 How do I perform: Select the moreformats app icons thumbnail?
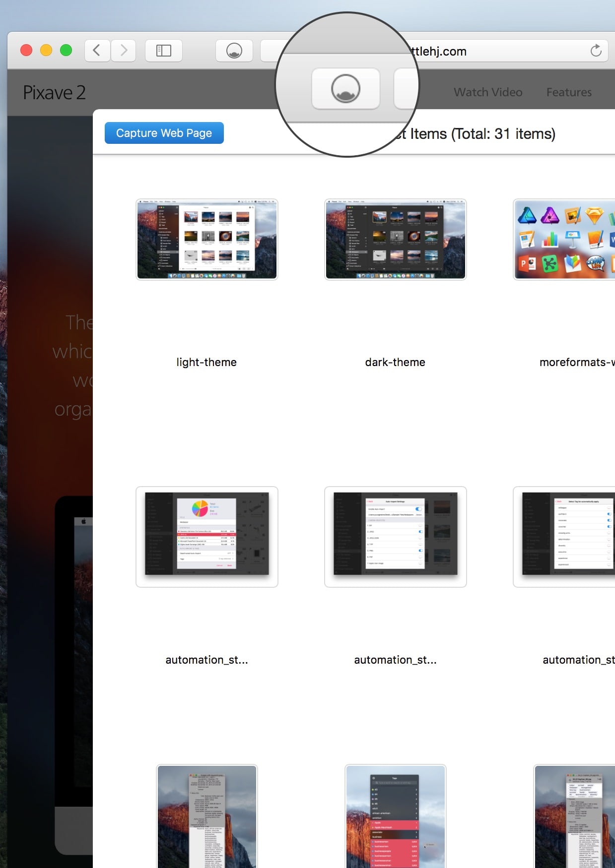(564, 240)
